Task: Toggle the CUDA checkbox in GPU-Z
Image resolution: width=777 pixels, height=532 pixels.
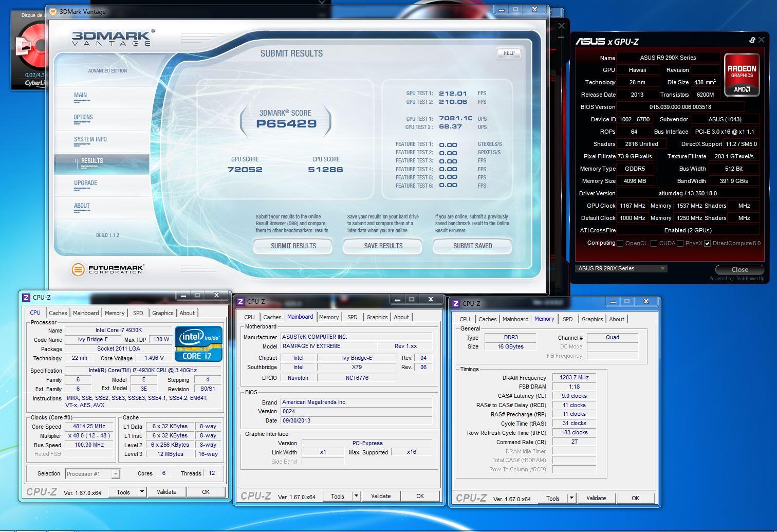Action: click(654, 243)
